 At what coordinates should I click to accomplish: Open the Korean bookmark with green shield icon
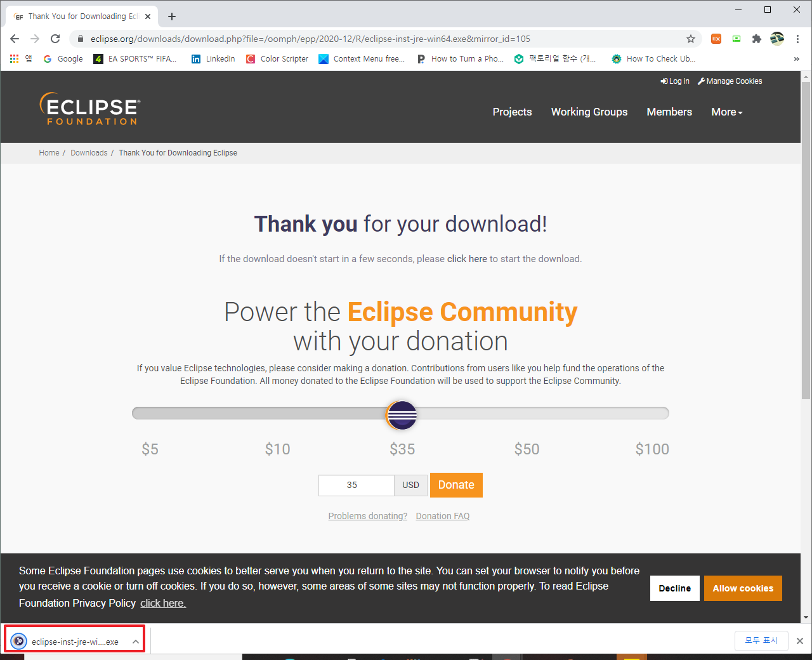(556, 58)
